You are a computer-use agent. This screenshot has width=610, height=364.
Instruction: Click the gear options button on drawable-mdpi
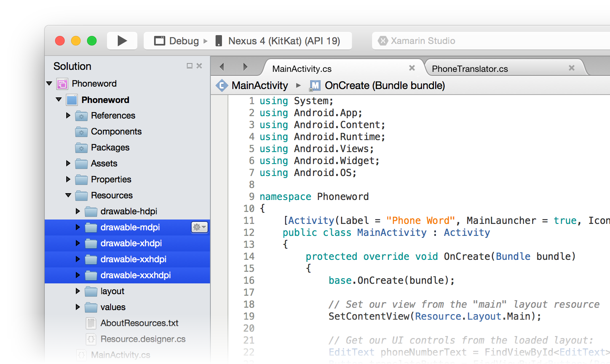199,227
